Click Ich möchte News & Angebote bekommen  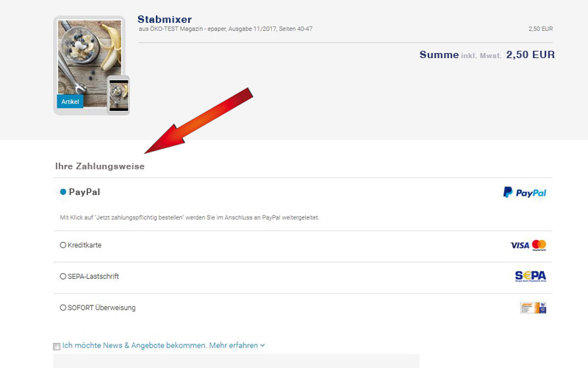click(135, 345)
